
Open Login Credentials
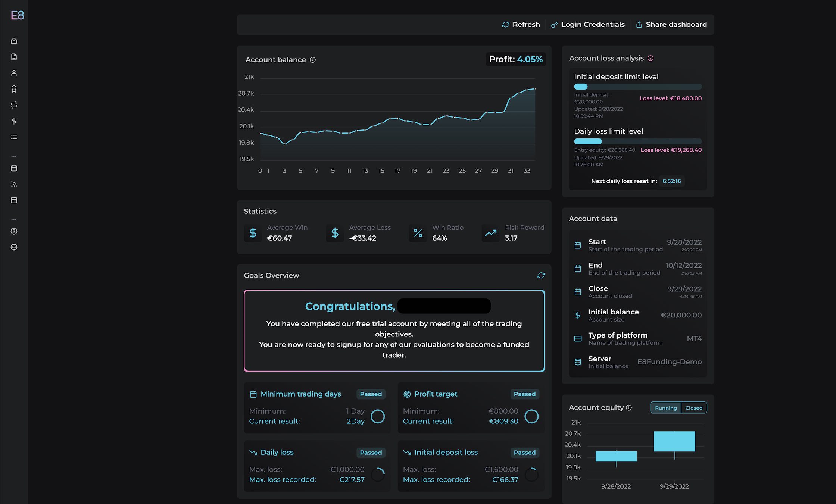(x=588, y=25)
